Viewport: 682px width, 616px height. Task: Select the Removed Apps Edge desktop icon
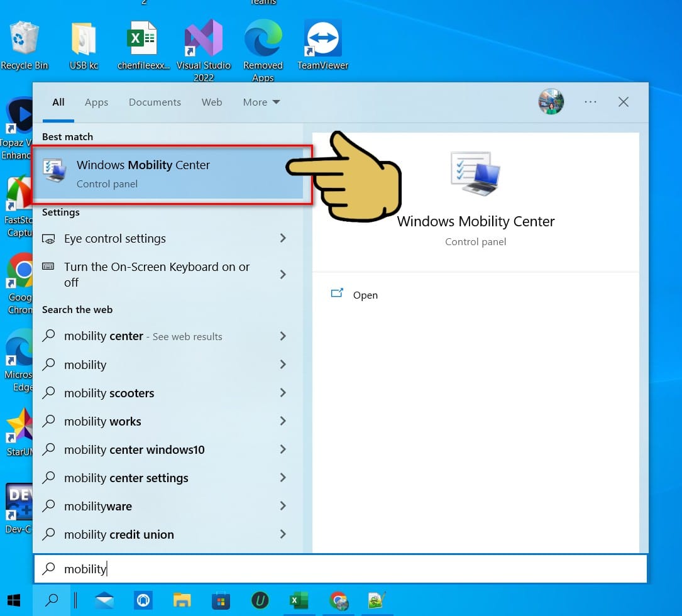tap(263, 51)
